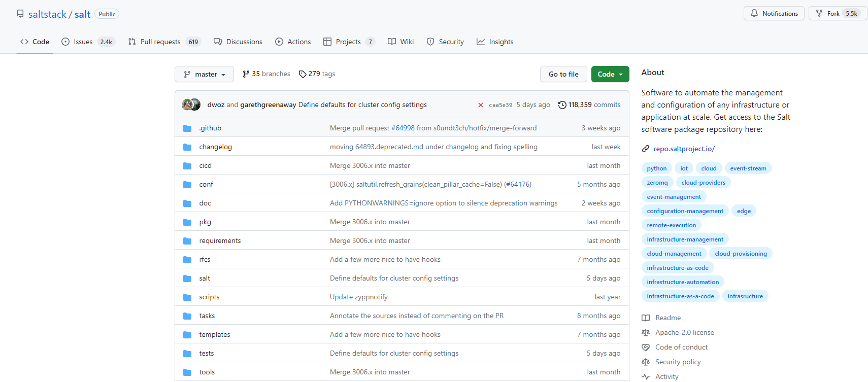Viewport: 868px width, 382px height.
Task: Click the cicd folder icon
Action: (187, 166)
